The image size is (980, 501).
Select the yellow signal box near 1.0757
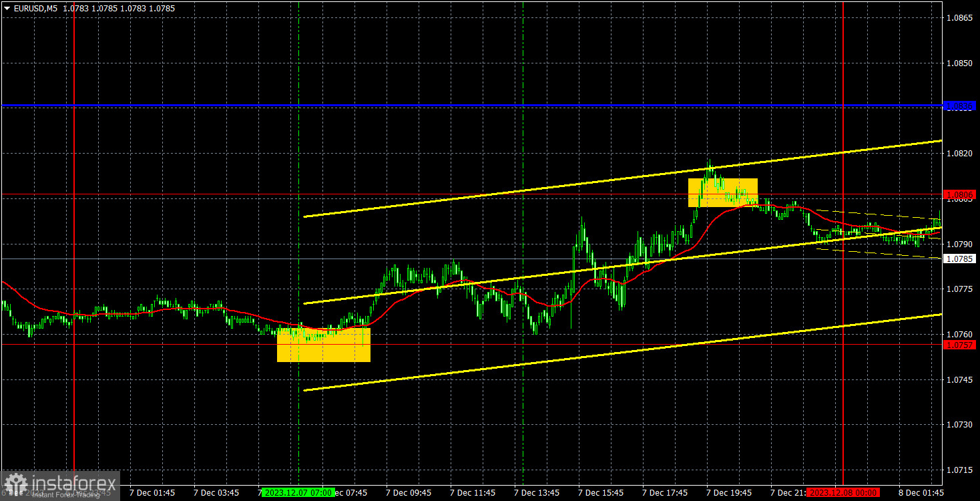324,345
